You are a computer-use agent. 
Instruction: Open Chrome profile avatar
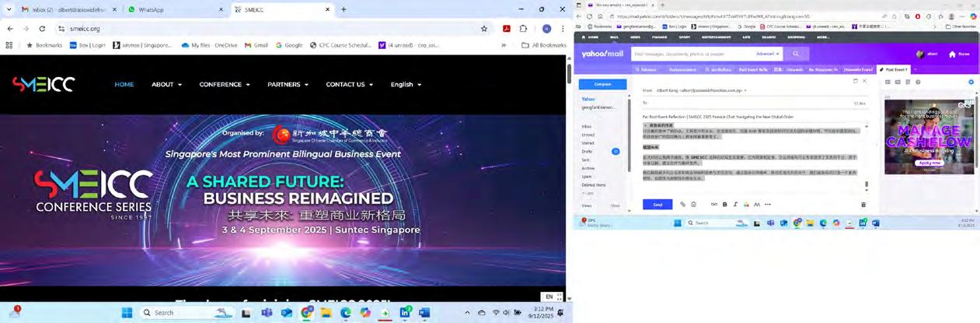click(x=546, y=29)
